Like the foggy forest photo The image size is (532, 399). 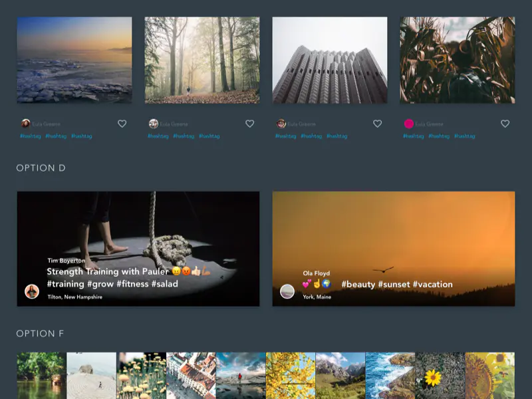pyautogui.click(x=250, y=124)
